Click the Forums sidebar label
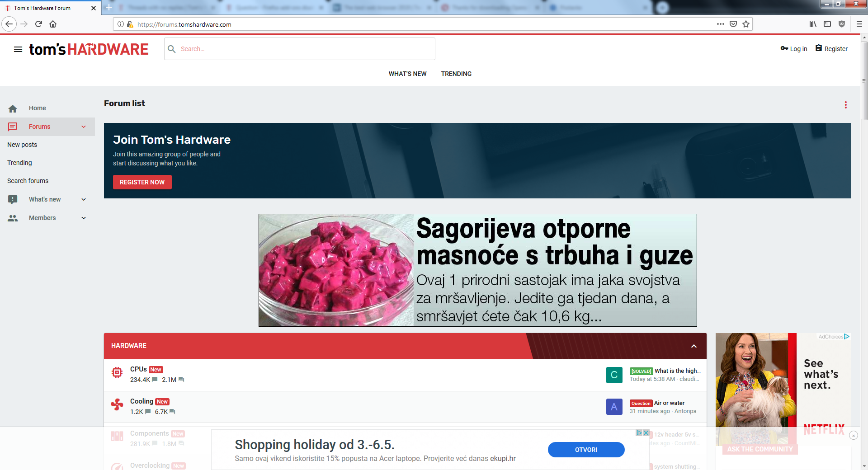The height and width of the screenshot is (470, 868). [39, 127]
